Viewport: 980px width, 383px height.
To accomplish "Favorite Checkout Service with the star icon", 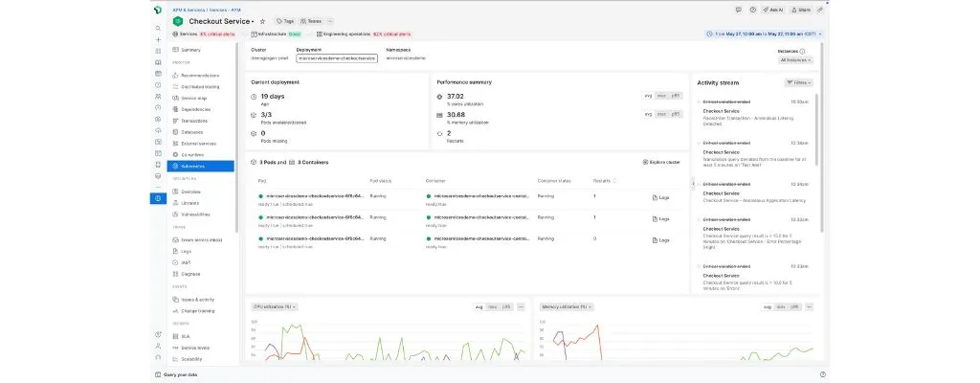I will (x=262, y=21).
